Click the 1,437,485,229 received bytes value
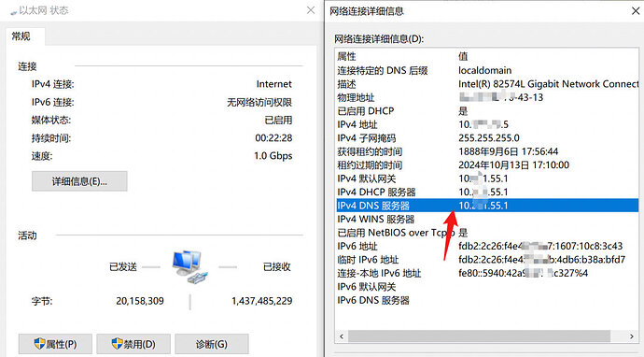Viewport: 644px width, 357px height. [x=262, y=301]
